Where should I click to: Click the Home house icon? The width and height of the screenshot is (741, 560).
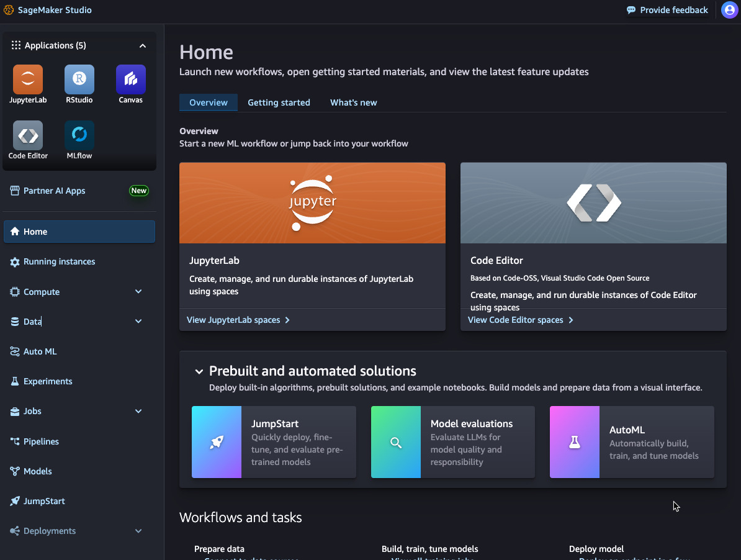(15, 232)
